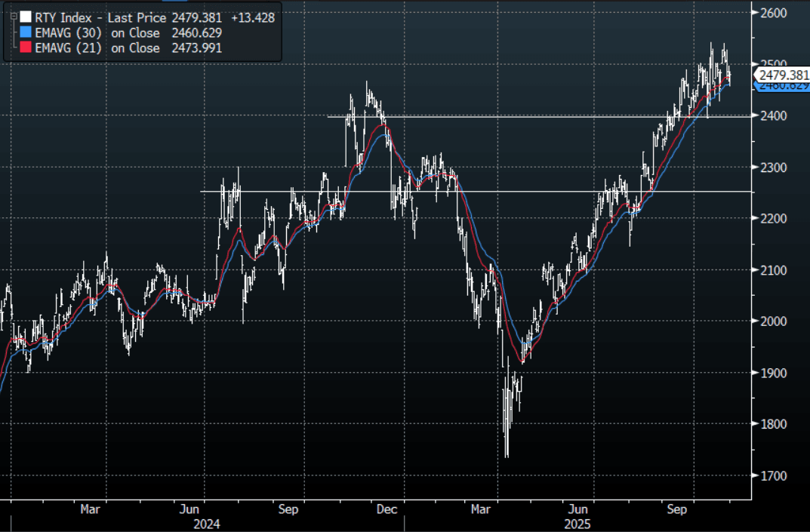Click the white RTY Index color swatch
Screen dimensions: 810x532
point(25,17)
